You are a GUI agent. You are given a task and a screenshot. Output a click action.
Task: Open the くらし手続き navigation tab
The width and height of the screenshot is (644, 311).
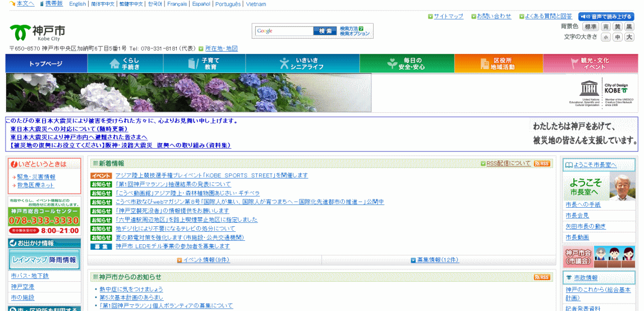pyautogui.click(x=125, y=63)
